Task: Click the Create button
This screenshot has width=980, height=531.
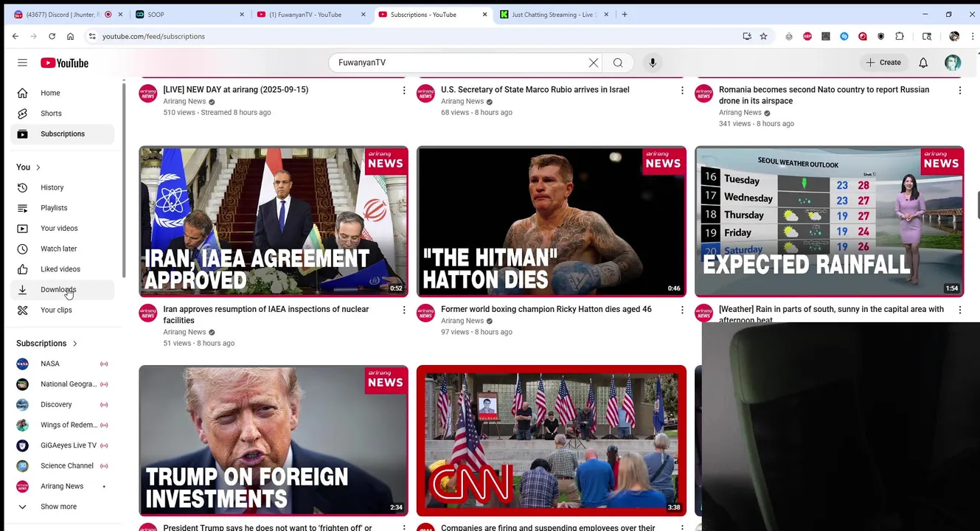Action: 883,63
